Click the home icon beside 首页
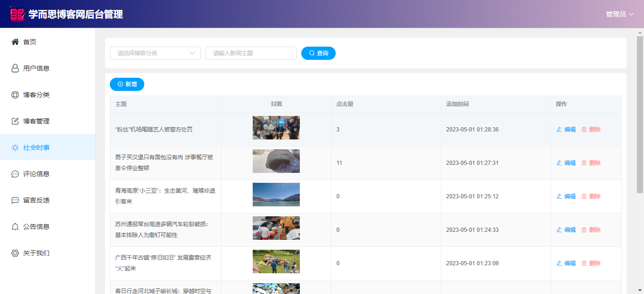This screenshot has height=294, width=644. 15,42
